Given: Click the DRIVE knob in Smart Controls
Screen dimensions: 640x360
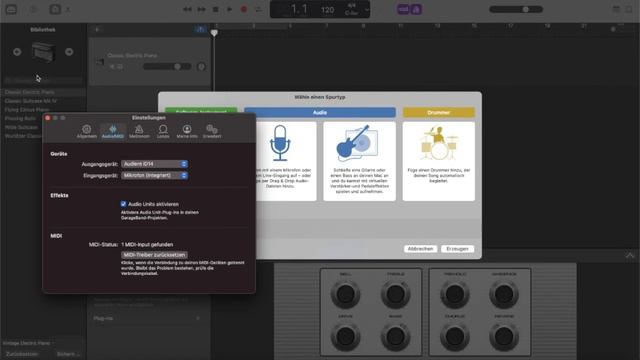Looking at the screenshot, I should [x=345, y=337].
